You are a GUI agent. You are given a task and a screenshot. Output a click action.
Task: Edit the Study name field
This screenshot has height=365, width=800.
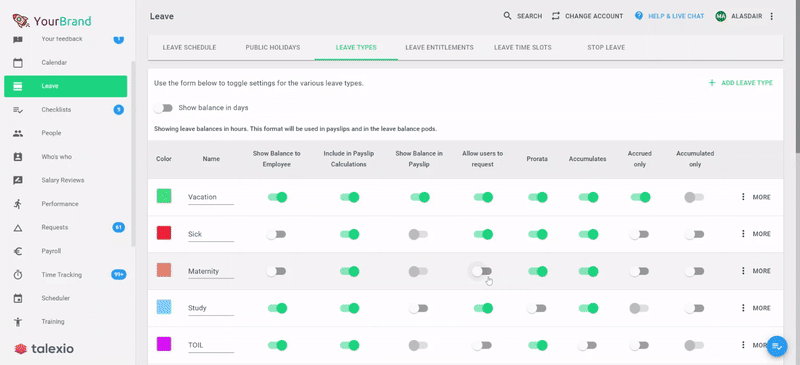tap(211, 308)
